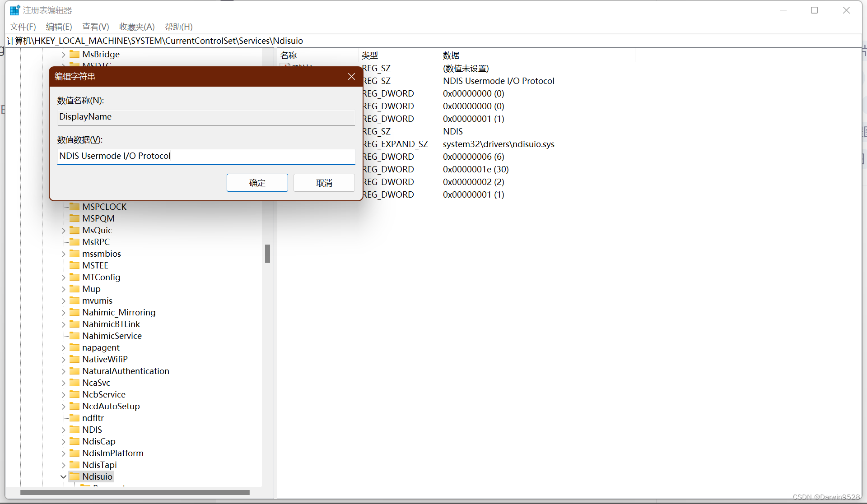Click the Registry Editor app icon in title bar
The height and width of the screenshot is (504, 867).
click(14, 10)
